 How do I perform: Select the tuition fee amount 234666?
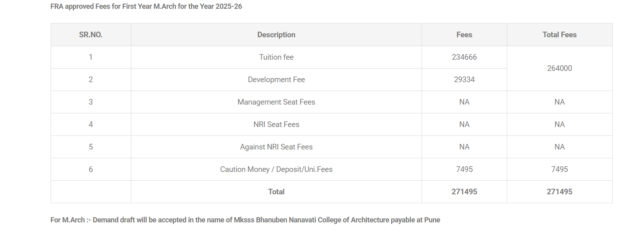[464, 57]
